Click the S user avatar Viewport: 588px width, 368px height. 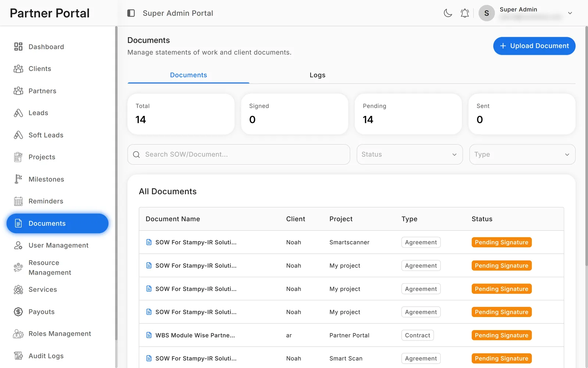point(486,13)
